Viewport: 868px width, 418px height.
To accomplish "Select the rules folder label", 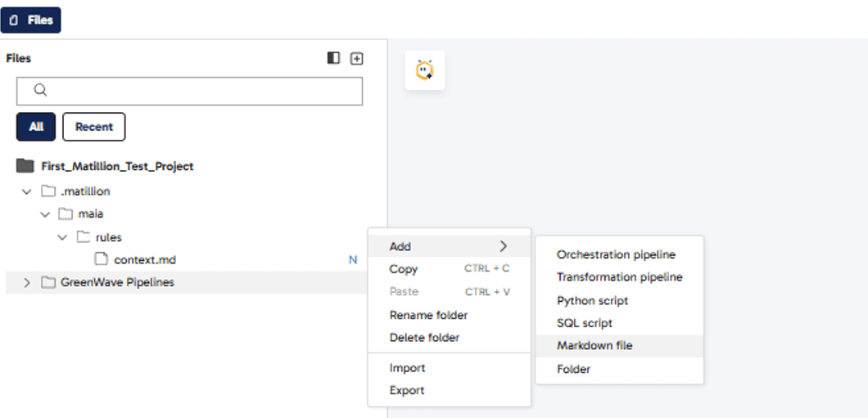I will pyautogui.click(x=108, y=238).
